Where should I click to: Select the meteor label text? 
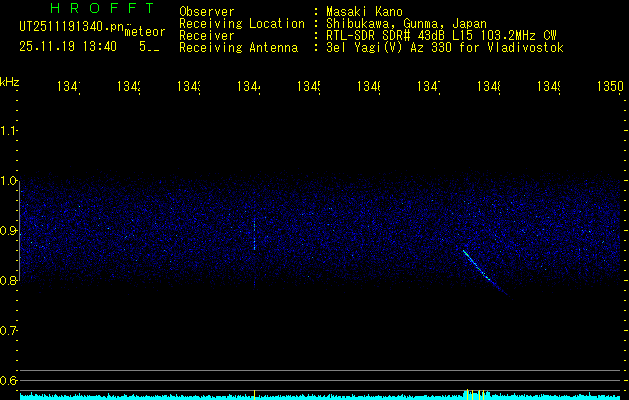(x=145, y=32)
